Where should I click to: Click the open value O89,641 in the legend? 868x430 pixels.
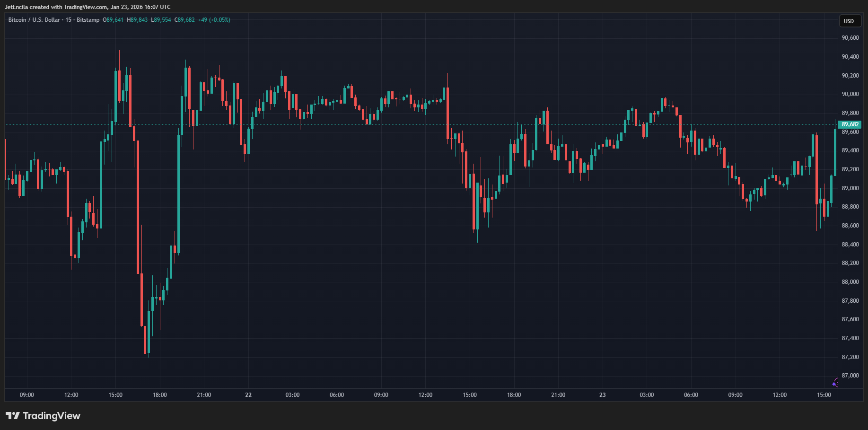point(113,20)
